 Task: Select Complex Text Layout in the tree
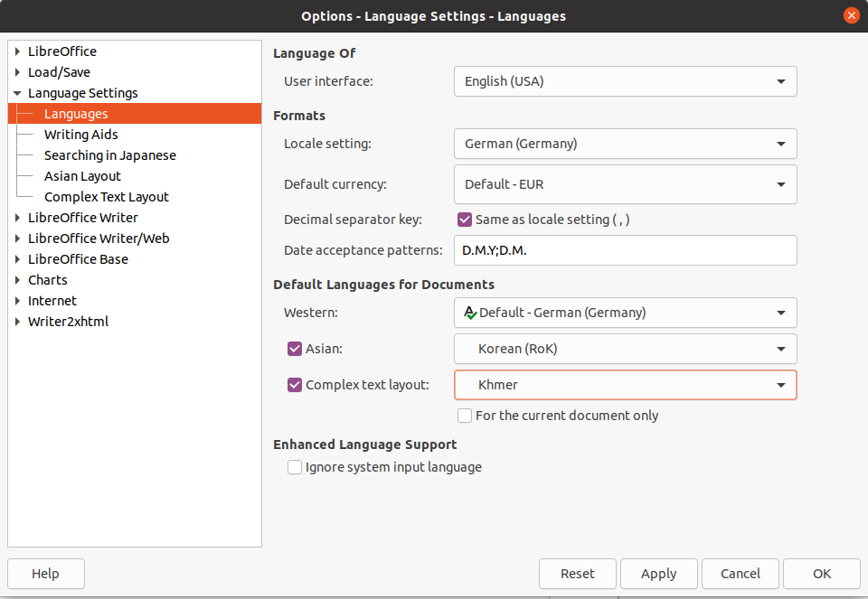pos(107,197)
